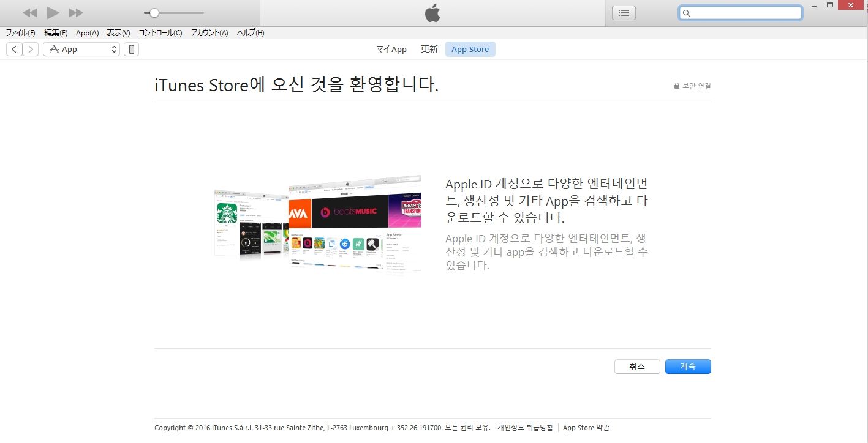Go forward with the right arrow button
This screenshot has height=443, width=868.
(x=31, y=50)
